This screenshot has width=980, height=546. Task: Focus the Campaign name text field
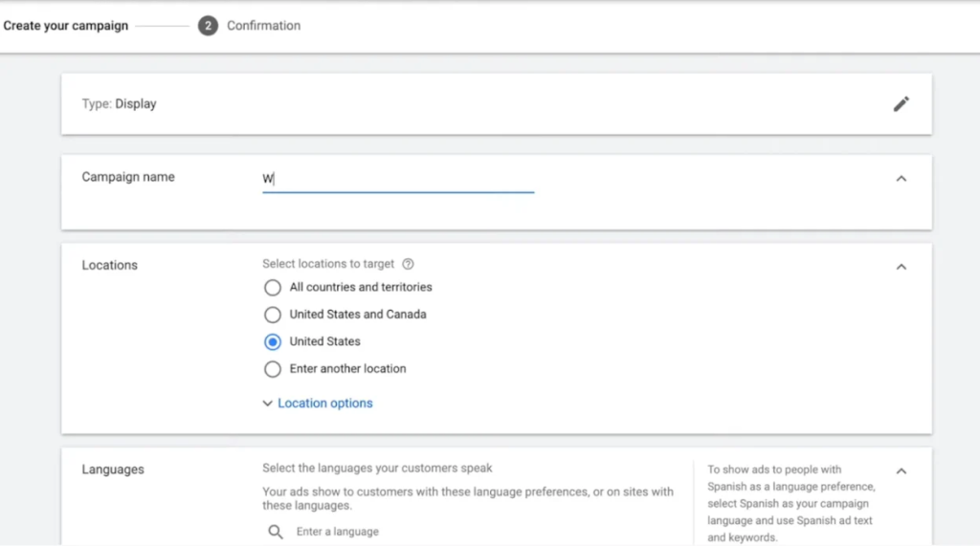click(398, 179)
